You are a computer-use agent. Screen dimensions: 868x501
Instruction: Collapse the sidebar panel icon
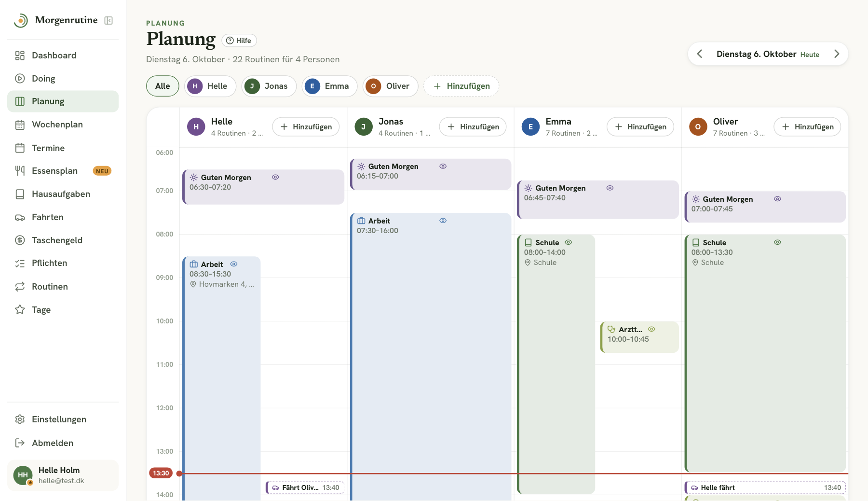(108, 20)
